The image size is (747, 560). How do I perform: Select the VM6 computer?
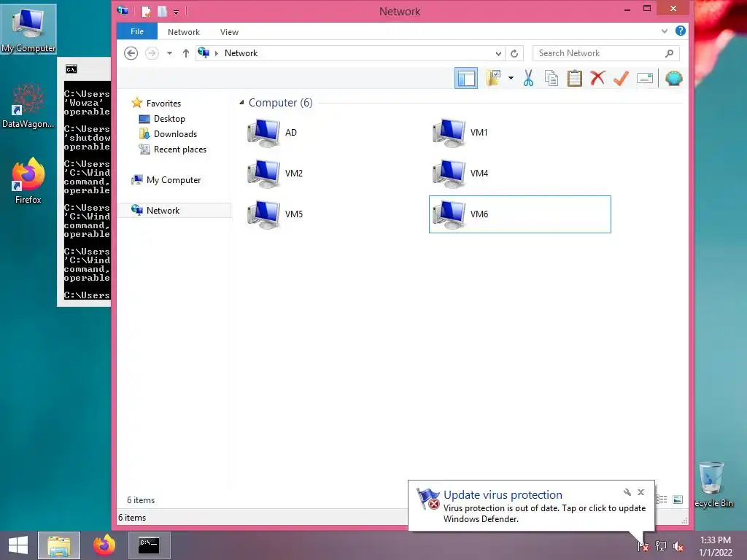pos(519,214)
